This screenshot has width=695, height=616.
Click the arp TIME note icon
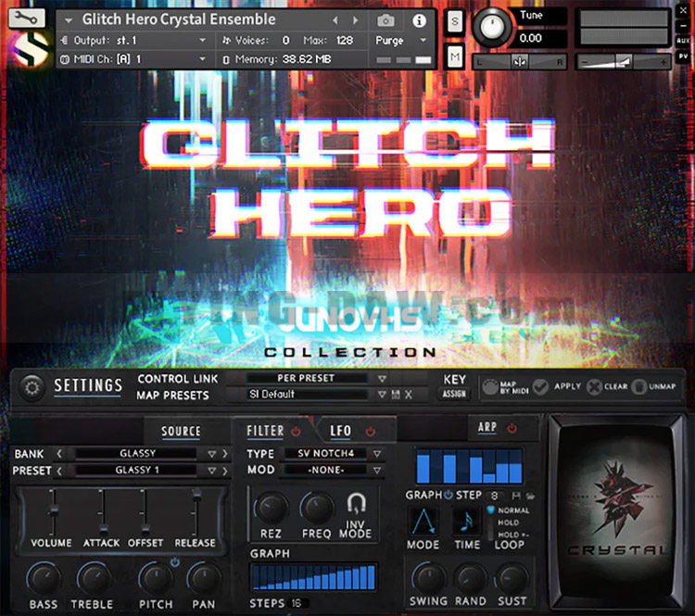point(466,522)
